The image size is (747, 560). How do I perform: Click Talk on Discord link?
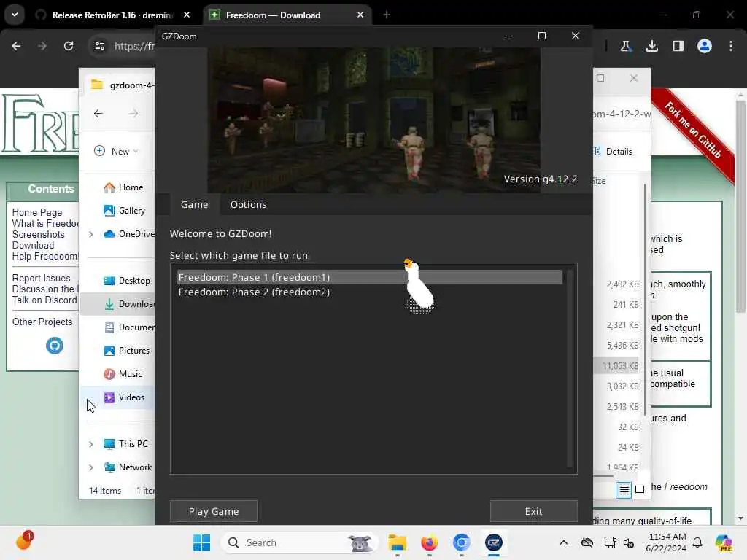click(x=44, y=300)
